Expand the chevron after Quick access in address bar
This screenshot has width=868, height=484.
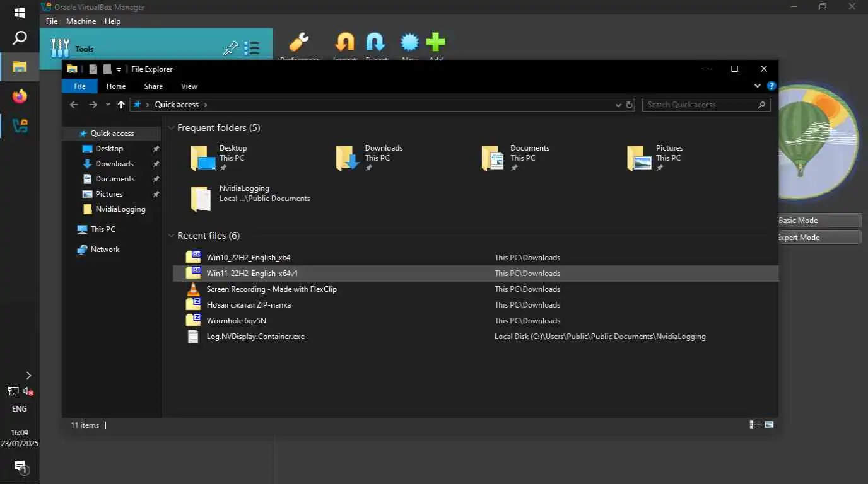(206, 105)
